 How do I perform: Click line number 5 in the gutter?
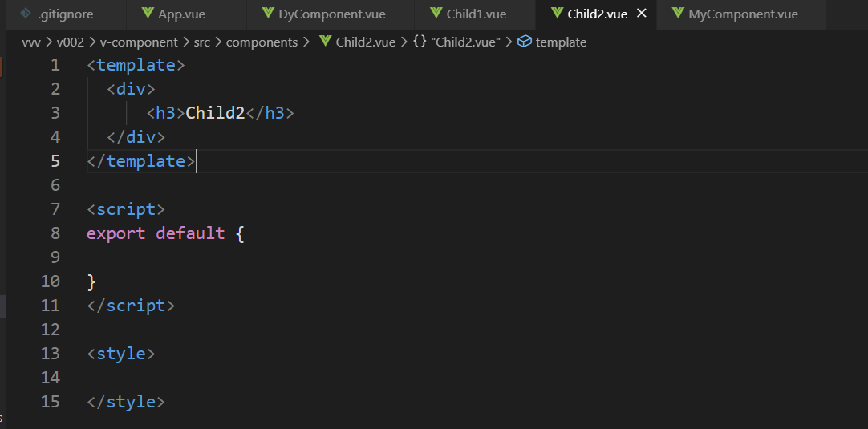[x=55, y=161]
